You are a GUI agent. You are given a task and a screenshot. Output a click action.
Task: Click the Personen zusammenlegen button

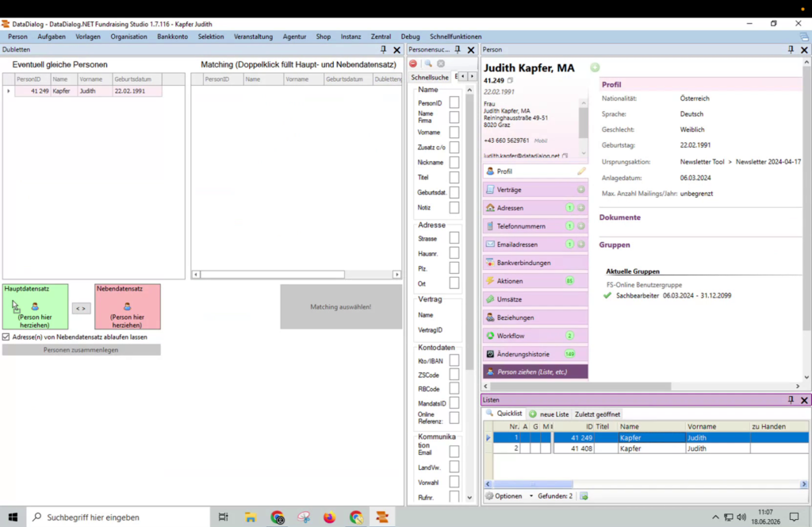[82, 350]
